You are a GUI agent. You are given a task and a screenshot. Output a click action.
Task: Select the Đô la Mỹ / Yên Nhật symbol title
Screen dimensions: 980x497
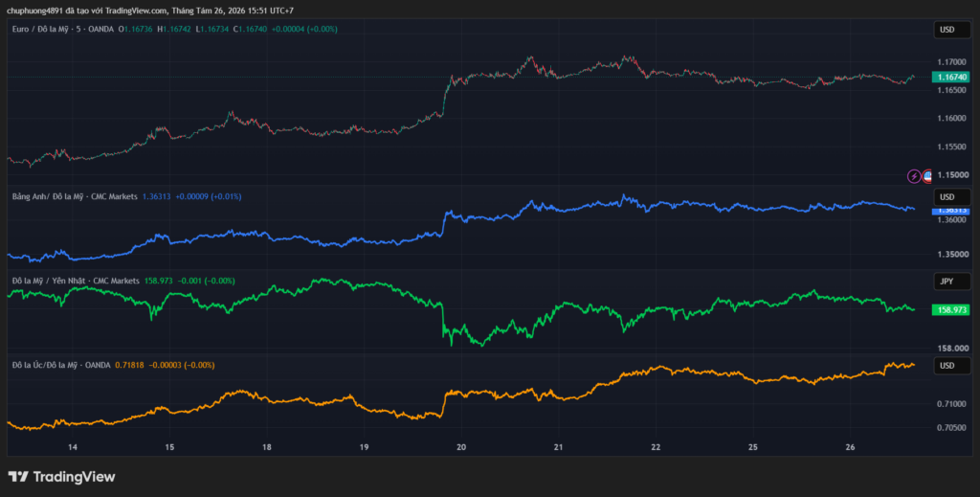76,281
